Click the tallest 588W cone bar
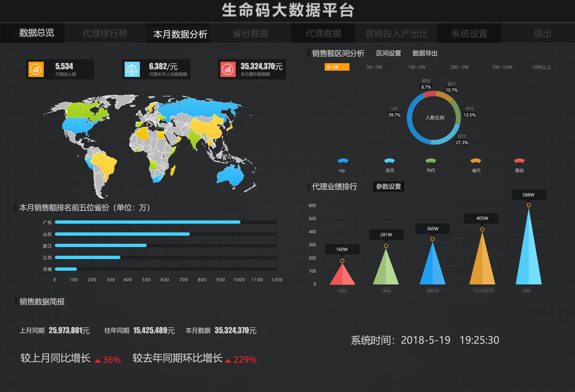This screenshot has width=575, height=392. coord(529,246)
